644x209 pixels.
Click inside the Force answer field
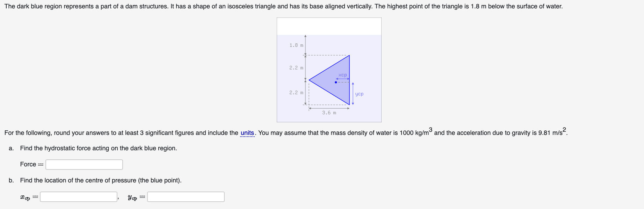tap(84, 164)
